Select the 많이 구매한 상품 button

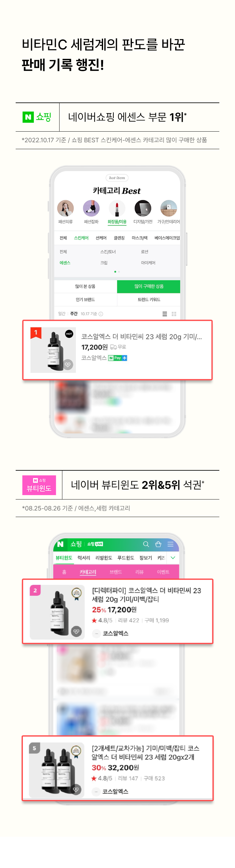[x=149, y=286]
